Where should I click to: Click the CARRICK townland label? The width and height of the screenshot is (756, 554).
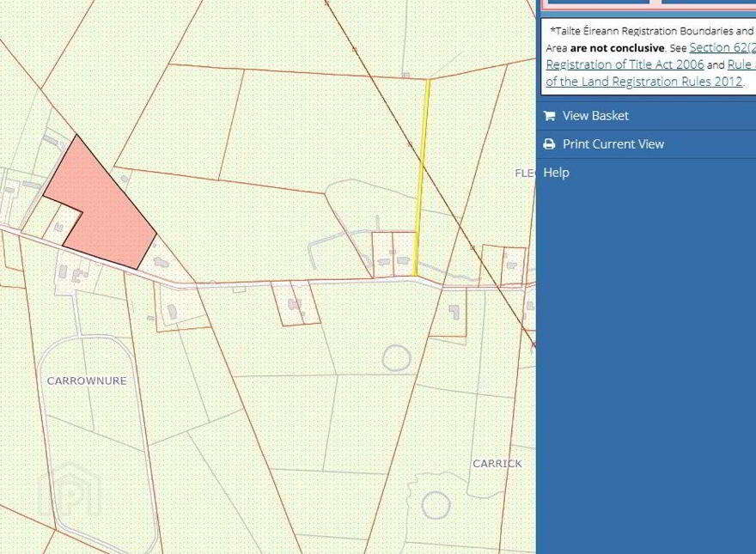pyautogui.click(x=497, y=464)
